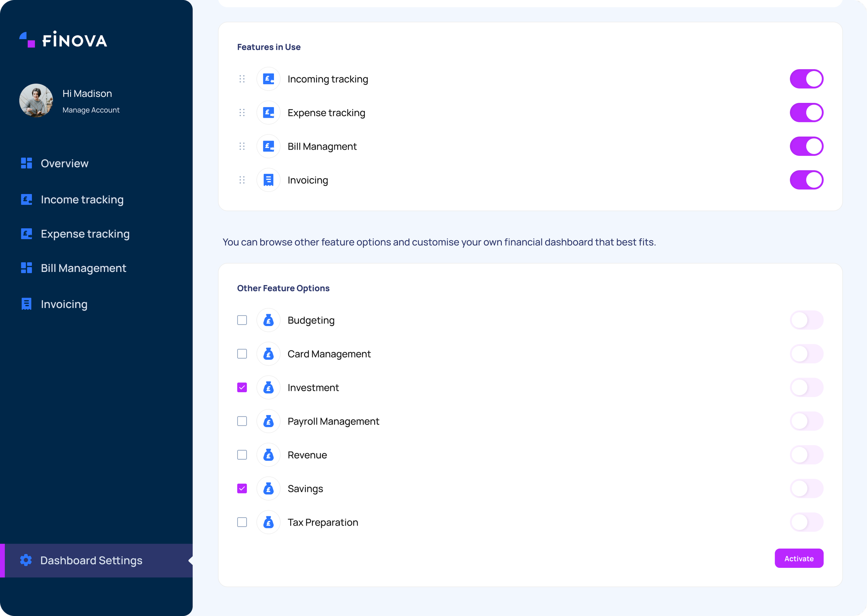Viewport: 867px width, 616px height.
Task: Click the Invoicing receipt icon in Features in Use
Action: click(x=268, y=180)
